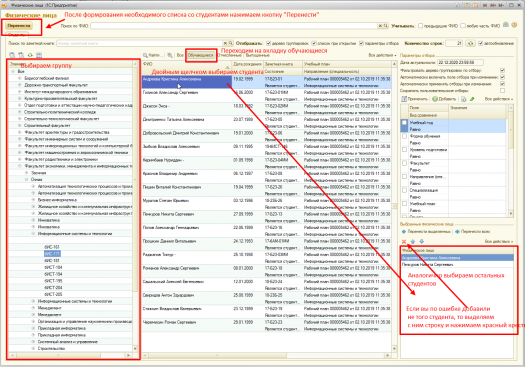Focus the Поиск по ФИО search field
This screenshot has height=367, width=525.
[234, 26]
